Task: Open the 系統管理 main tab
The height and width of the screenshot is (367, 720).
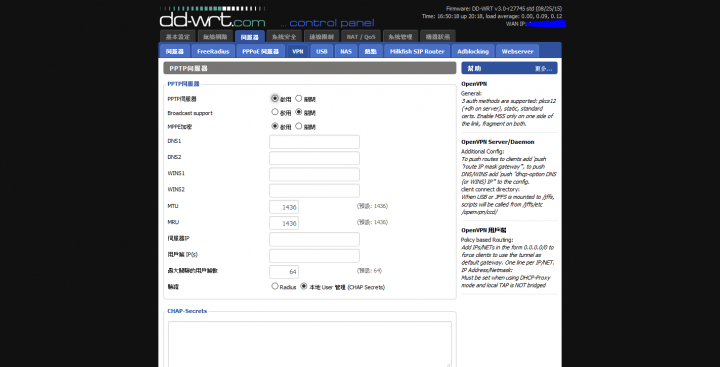Action: pos(400,36)
